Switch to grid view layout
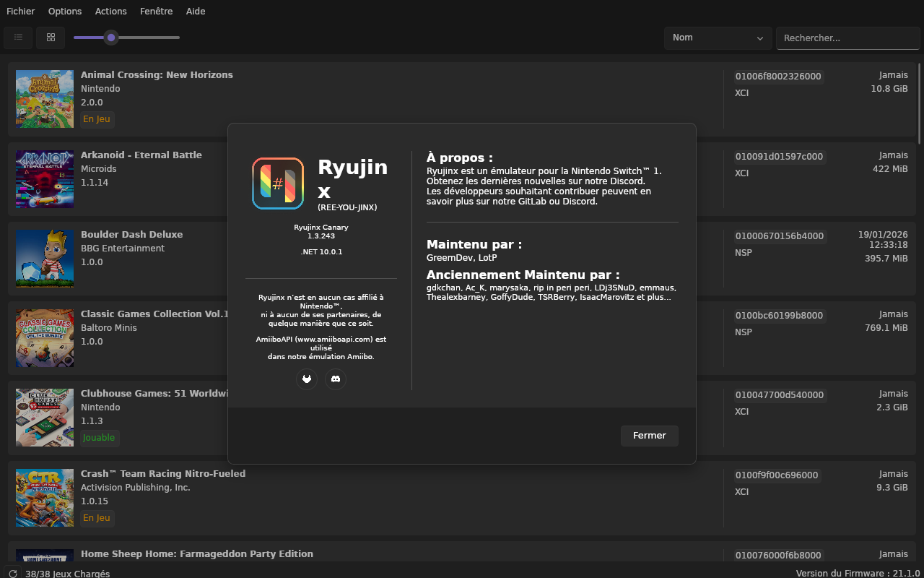Image resolution: width=924 pixels, height=578 pixels. coord(51,38)
